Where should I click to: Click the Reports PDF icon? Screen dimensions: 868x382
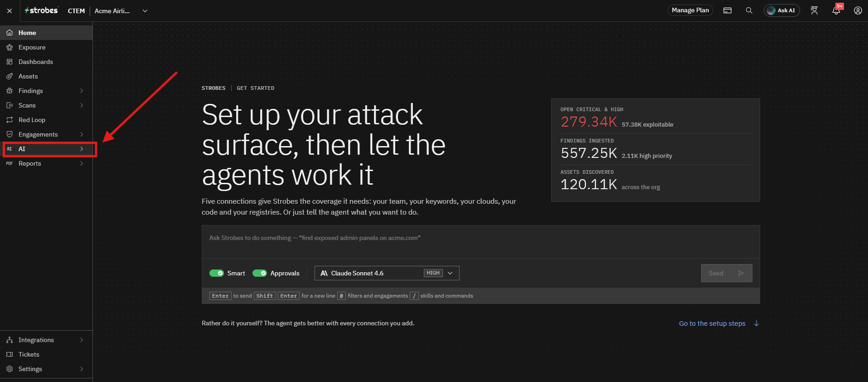(10, 163)
